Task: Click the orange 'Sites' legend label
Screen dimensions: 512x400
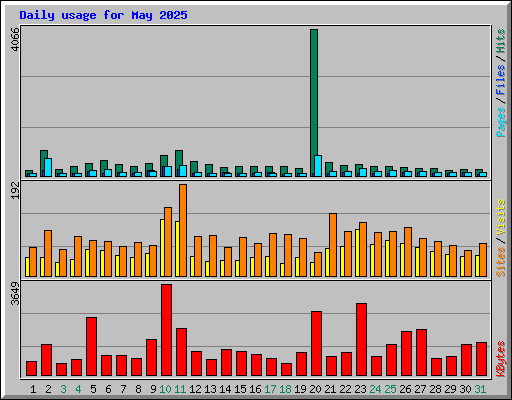Action: 501,262
